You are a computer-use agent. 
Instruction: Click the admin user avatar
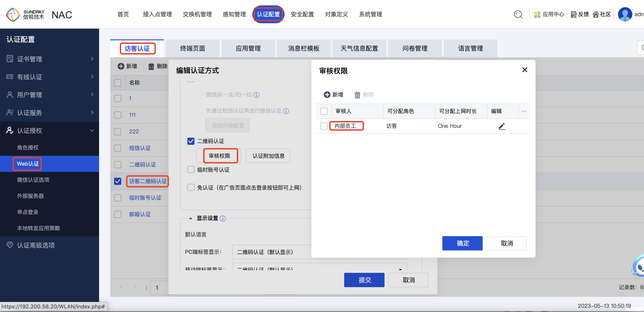click(625, 14)
